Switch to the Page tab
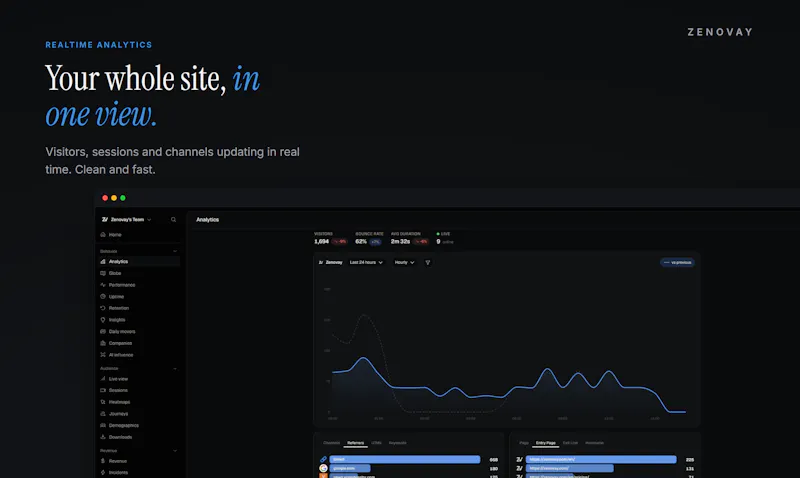 pyautogui.click(x=524, y=443)
